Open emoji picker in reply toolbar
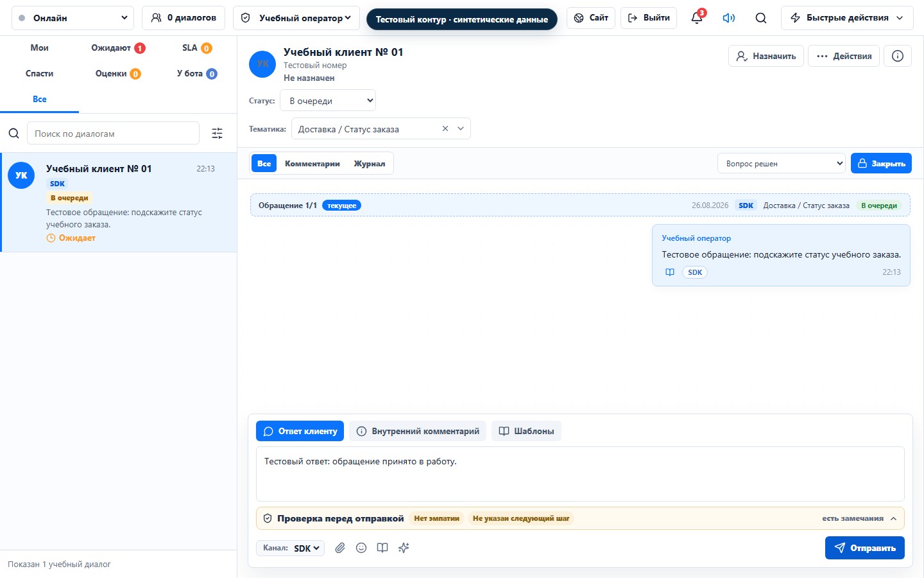Viewport: 924px width, 578px height. [361, 548]
